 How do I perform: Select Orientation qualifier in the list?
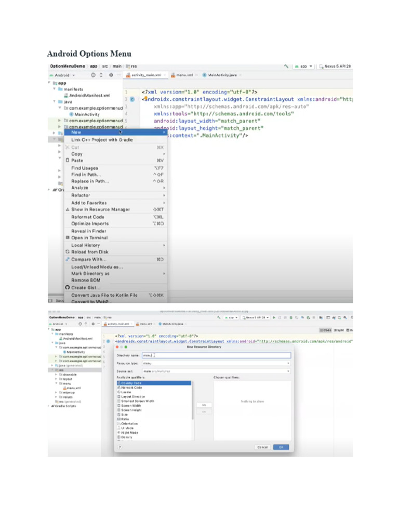pos(154,424)
